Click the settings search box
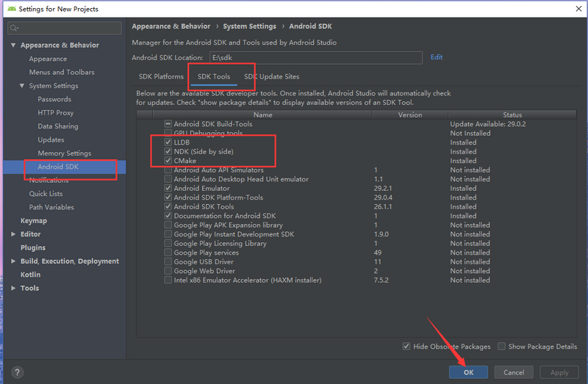This screenshot has width=588, height=384. [65, 28]
